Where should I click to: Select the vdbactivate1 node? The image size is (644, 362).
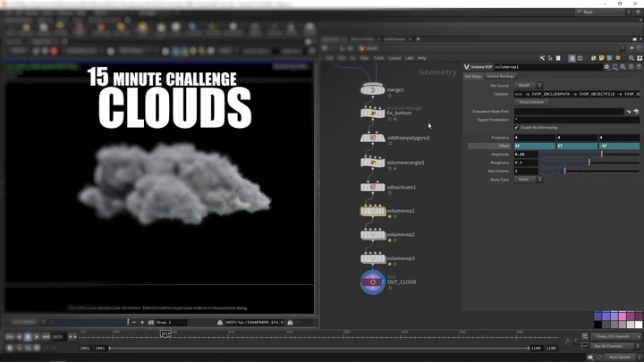(372, 187)
